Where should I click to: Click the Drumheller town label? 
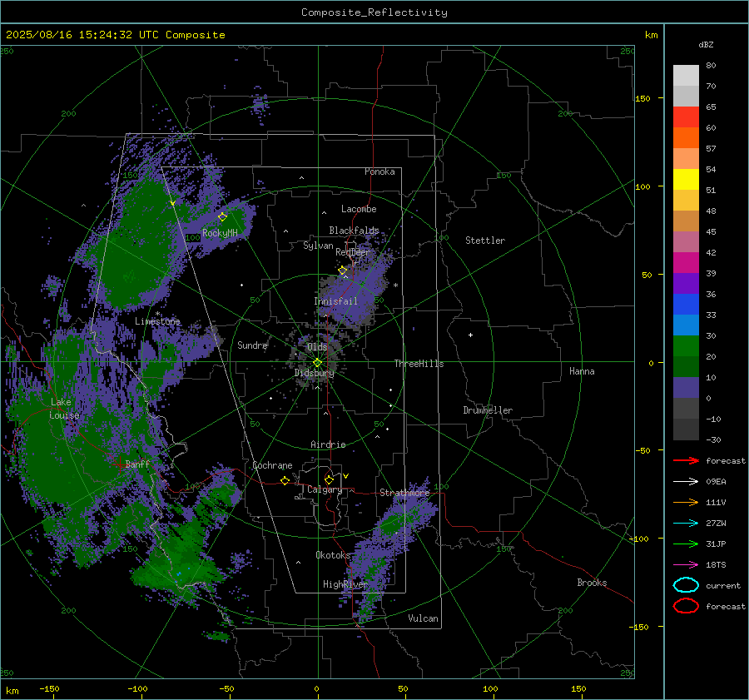pyautogui.click(x=488, y=410)
